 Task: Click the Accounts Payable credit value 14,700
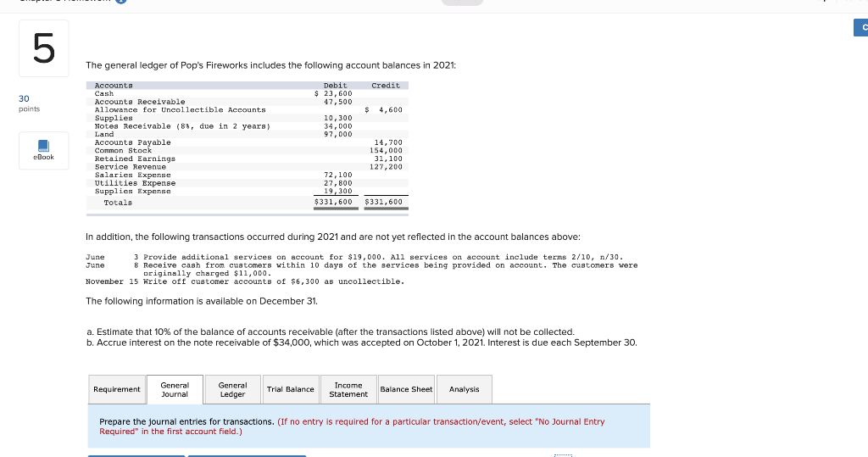coord(388,142)
